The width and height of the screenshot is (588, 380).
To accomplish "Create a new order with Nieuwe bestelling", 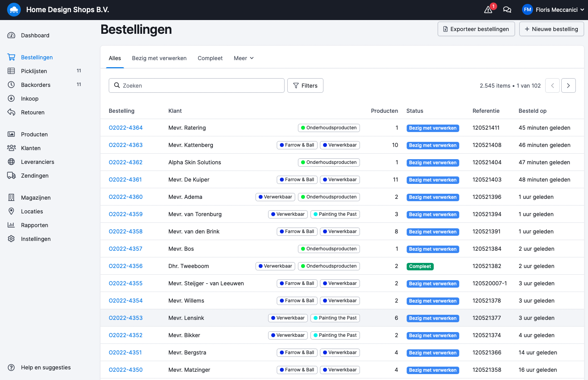I will (551, 29).
